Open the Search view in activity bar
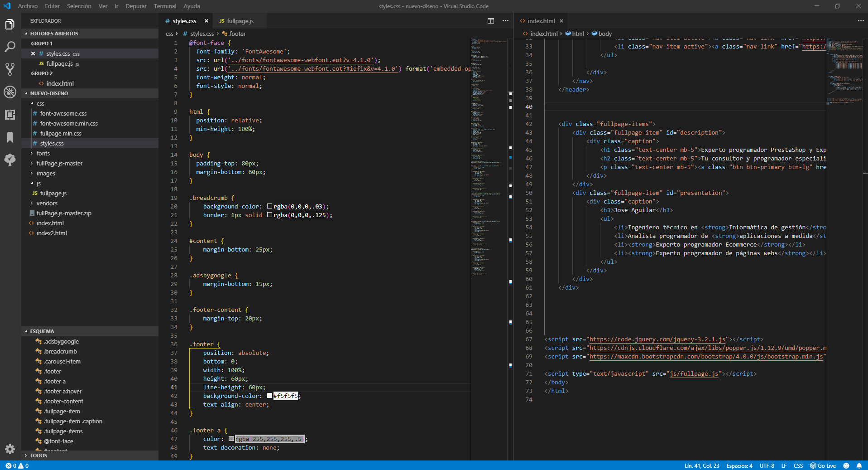 (x=10, y=47)
